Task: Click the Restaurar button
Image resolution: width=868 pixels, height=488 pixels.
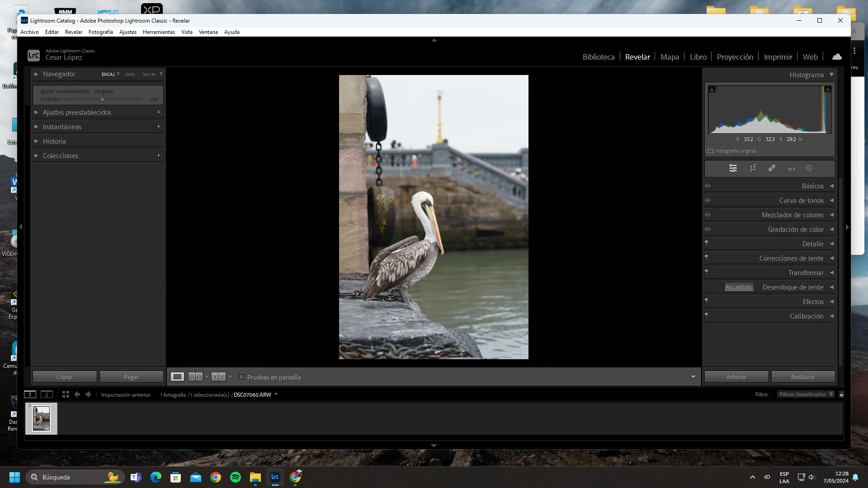Action: 803,377
